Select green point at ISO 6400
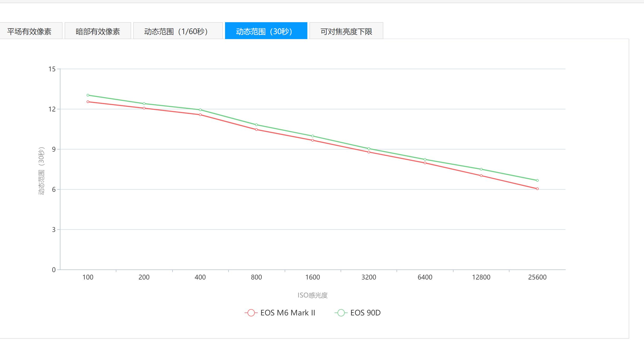 click(x=425, y=160)
